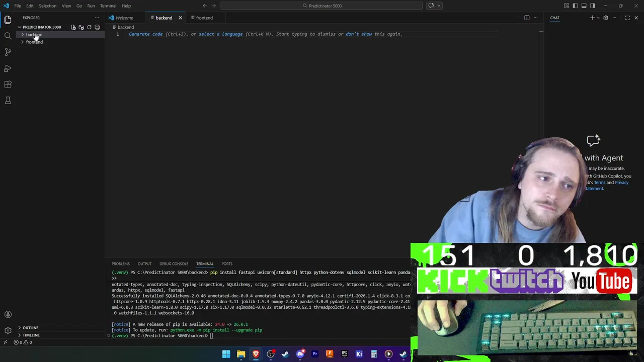Image resolution: width=644 pixels, height=362 pixels.
Task: Open the Accounts icon in activity bar
Action: click(x=8, y=315)
